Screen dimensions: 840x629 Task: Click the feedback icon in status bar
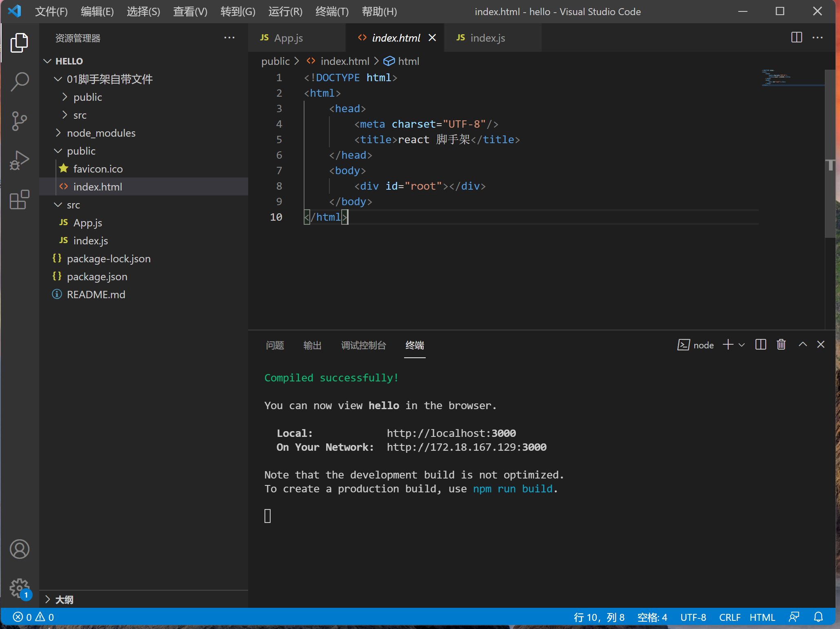pyautogui.click(x=794, y=617)
